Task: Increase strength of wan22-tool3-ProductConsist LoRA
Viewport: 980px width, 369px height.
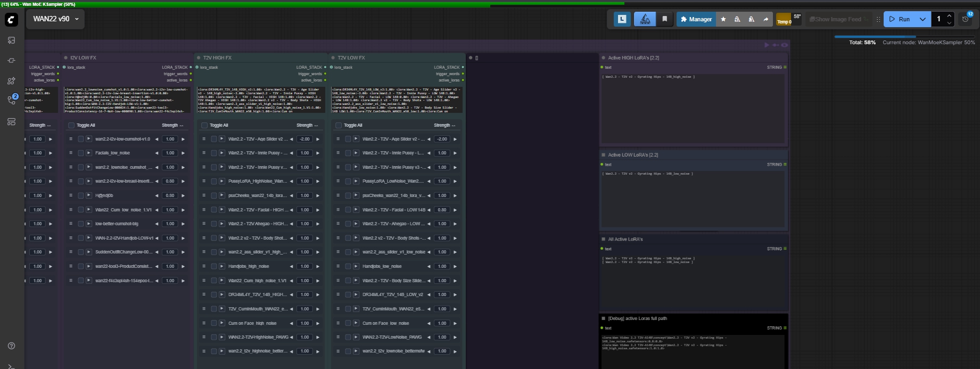Action: tap(183, 266)
